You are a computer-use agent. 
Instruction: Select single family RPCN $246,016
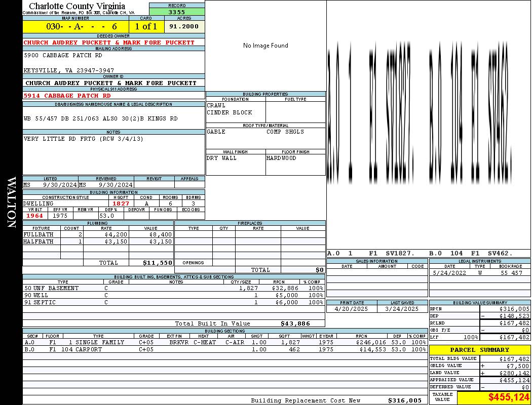[x=371, y=342]
